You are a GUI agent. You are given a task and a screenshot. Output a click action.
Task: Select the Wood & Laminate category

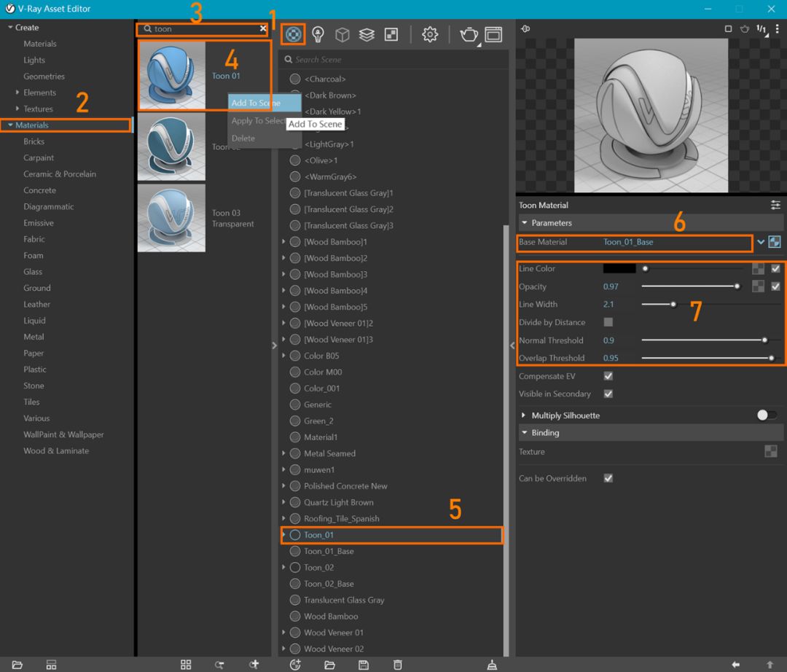pyautogui.click(x=56, y=450)
